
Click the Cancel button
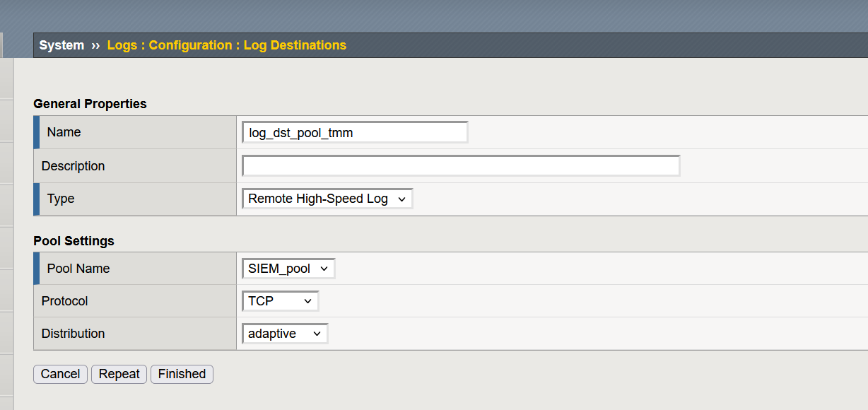pyautogui.click(x=60, y=374)
